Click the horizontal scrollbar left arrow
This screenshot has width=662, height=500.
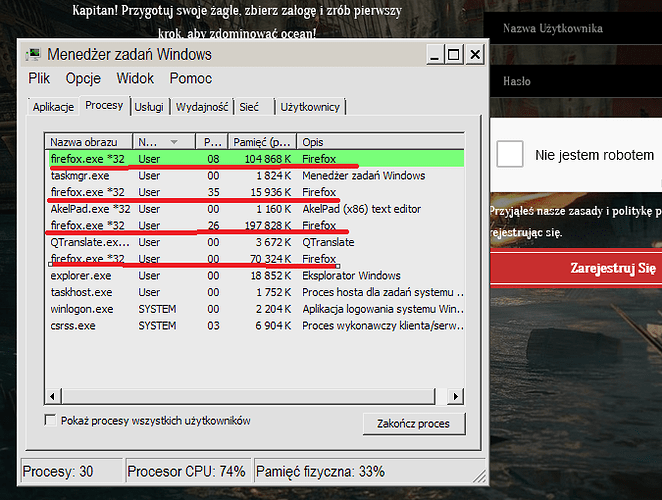(52, 396)
